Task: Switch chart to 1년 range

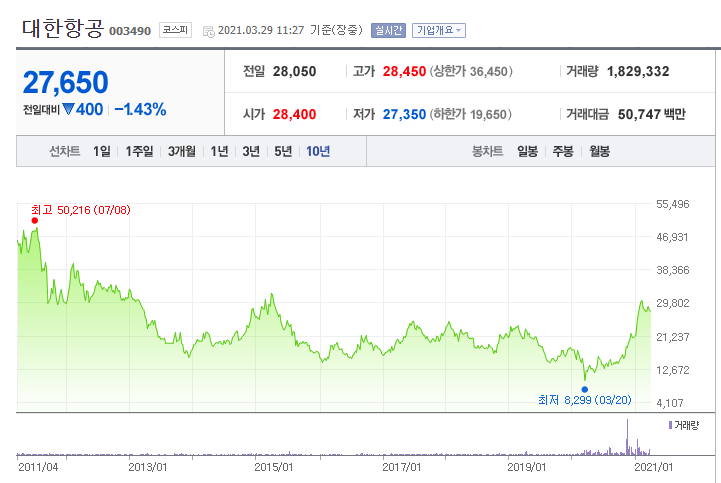Action: click(x=219, y=151)
